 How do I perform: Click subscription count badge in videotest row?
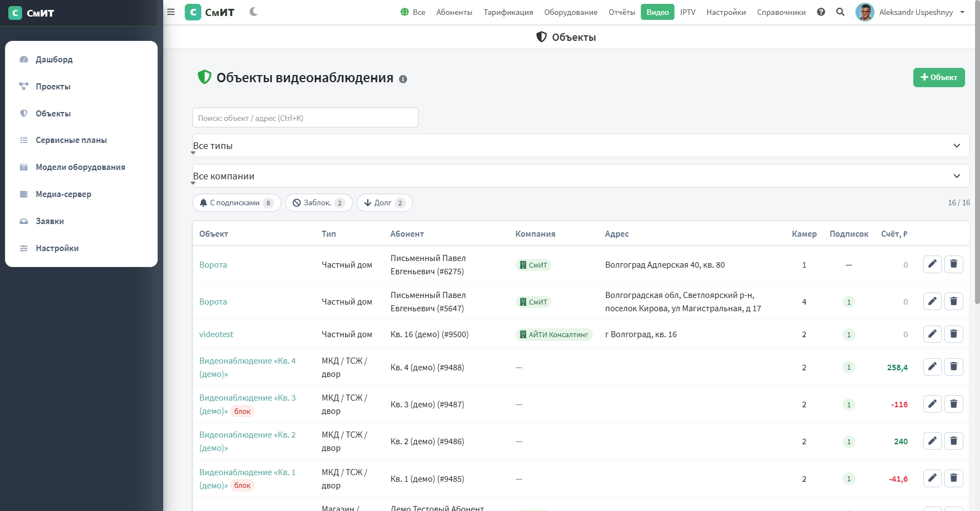[849, 334]
